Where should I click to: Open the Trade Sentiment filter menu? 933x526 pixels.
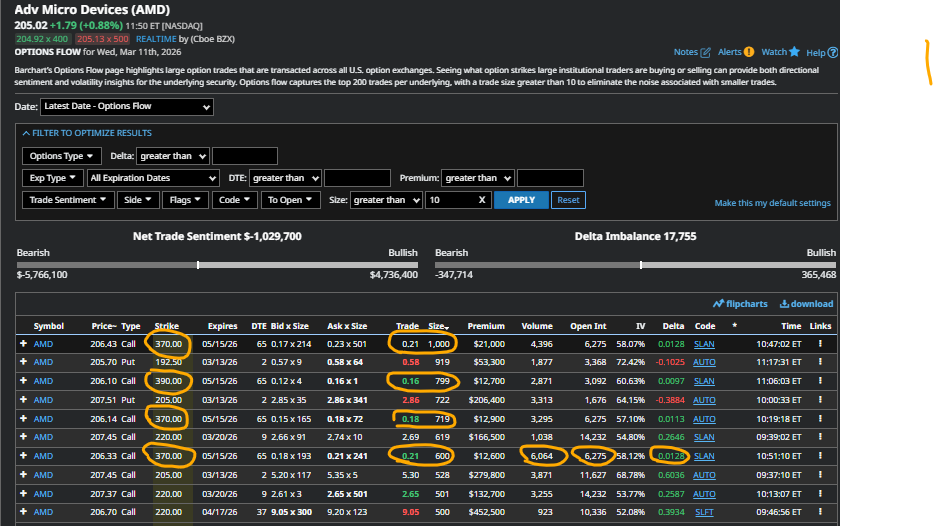68,200
